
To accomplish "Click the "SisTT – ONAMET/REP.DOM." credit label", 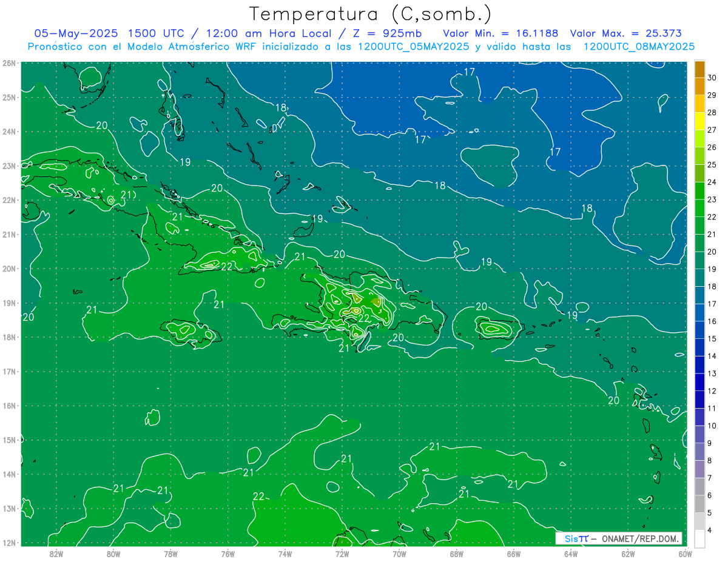I will pos(619,538).
